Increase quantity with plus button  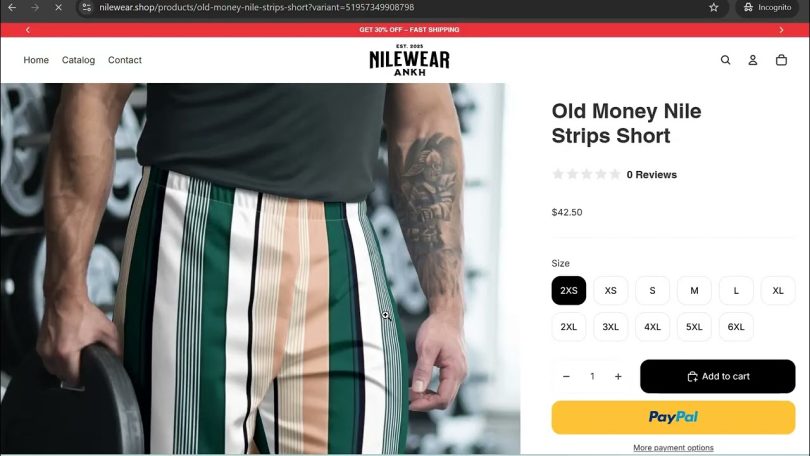[x=618, y=376]
